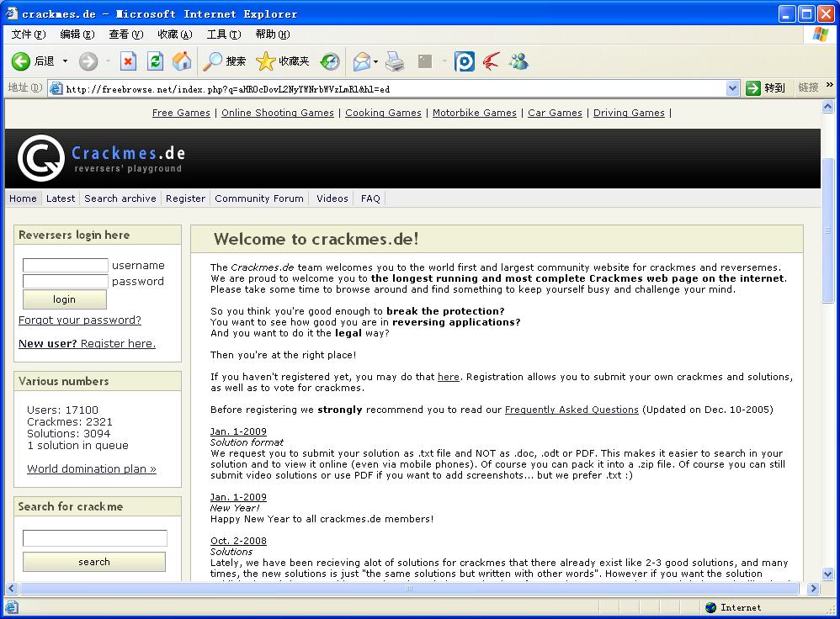
Task: Click the IE icon in title bar
Action: (x=12, y=13)
